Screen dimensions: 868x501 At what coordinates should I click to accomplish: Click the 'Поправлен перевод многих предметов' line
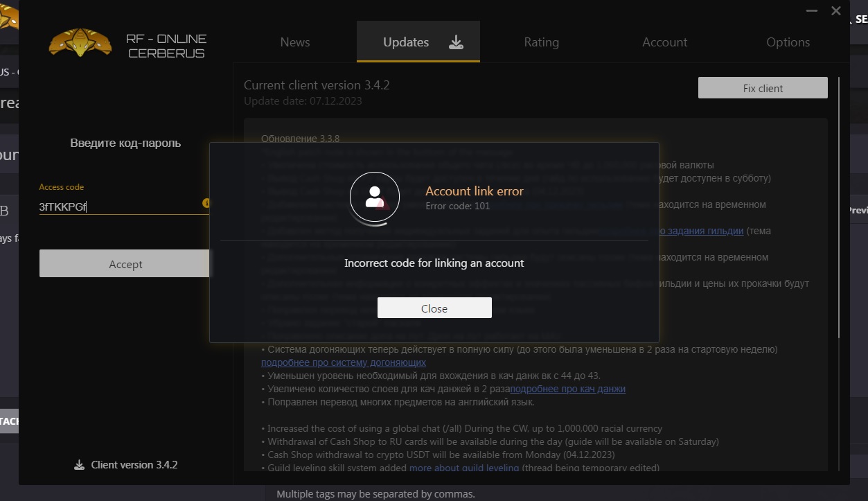point(398,402)
